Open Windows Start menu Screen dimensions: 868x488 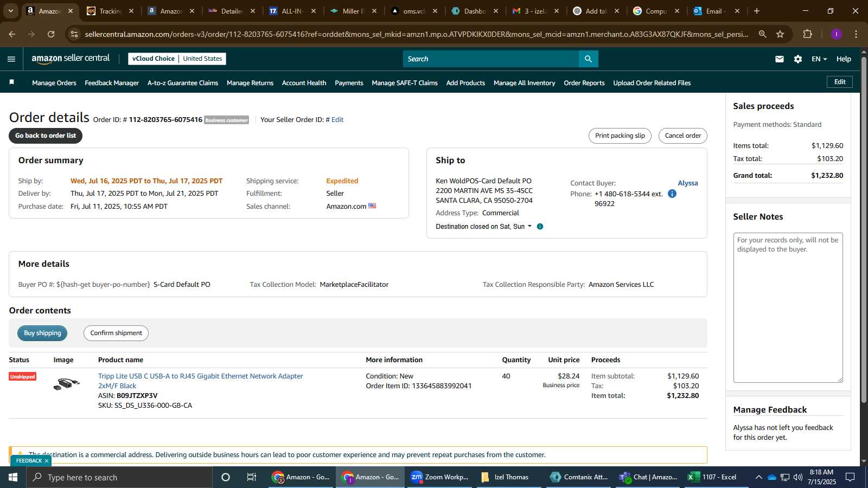(x=13, y=477)
